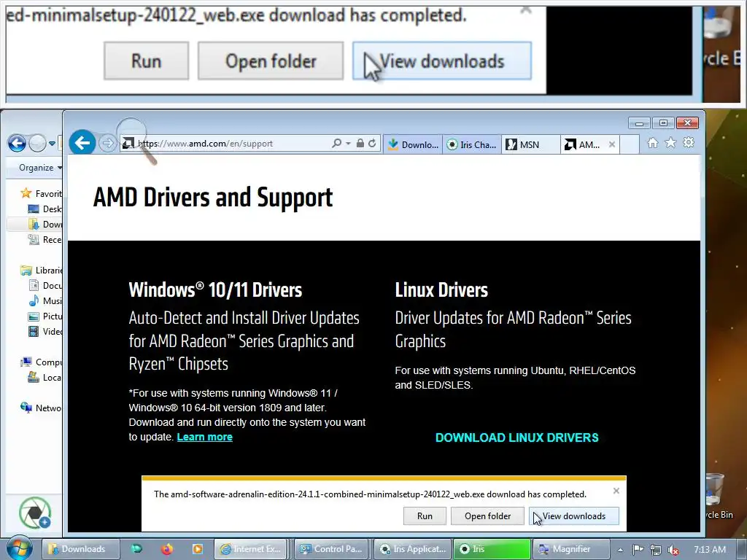Image resolution: width=747 pixels, height=560 pixels.
Task: Click View downloads in the notification bar
Action: point(574,516)
